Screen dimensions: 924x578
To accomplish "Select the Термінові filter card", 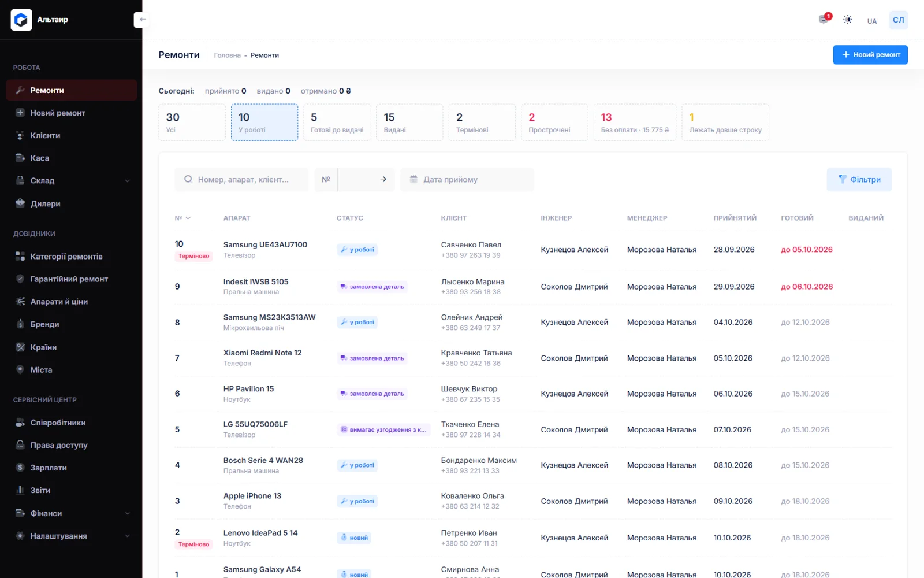I will pyautogui.click(x=482, y=123).
